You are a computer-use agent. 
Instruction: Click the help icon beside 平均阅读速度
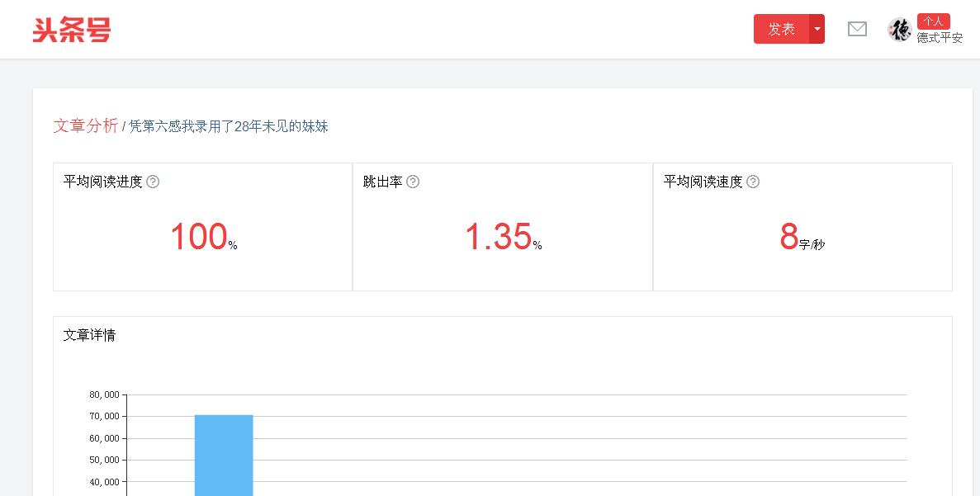pos(751,181)
